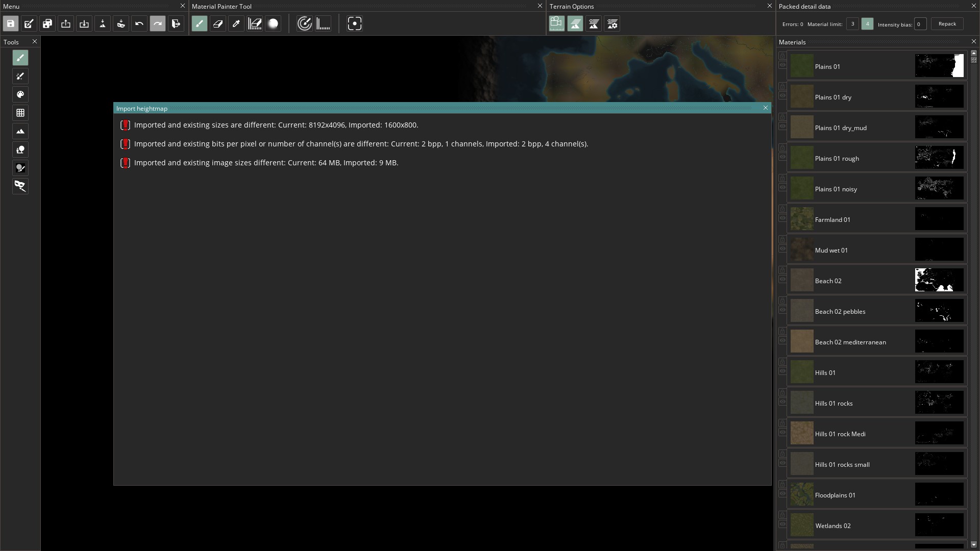980x551 pixels.
Task: Select the mask tool at bottom of Tools panel
Action: point(20,186)
